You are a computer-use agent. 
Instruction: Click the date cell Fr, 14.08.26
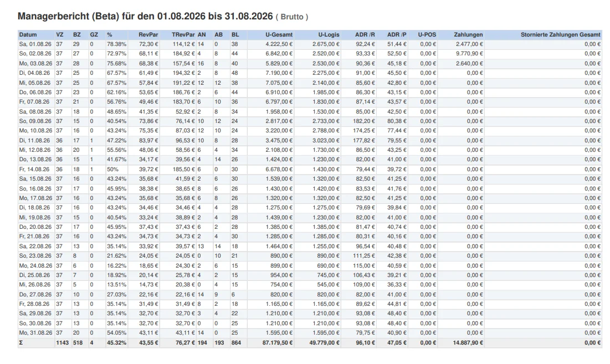[34, 169]
